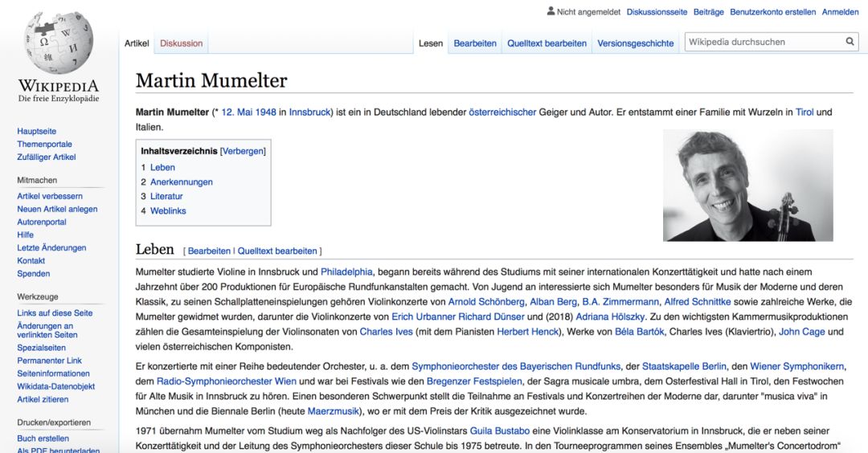
Task: Click the Spenden sidebar link
Action: coord(33,273)
